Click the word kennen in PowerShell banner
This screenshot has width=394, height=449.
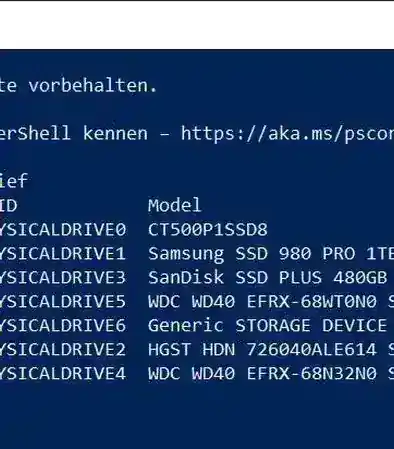pos(115,134)
